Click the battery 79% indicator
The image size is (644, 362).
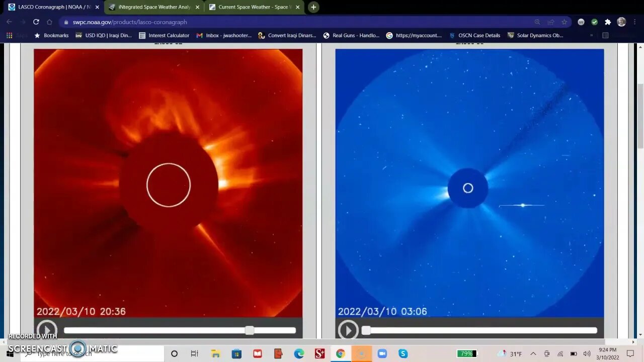point(466,354)
